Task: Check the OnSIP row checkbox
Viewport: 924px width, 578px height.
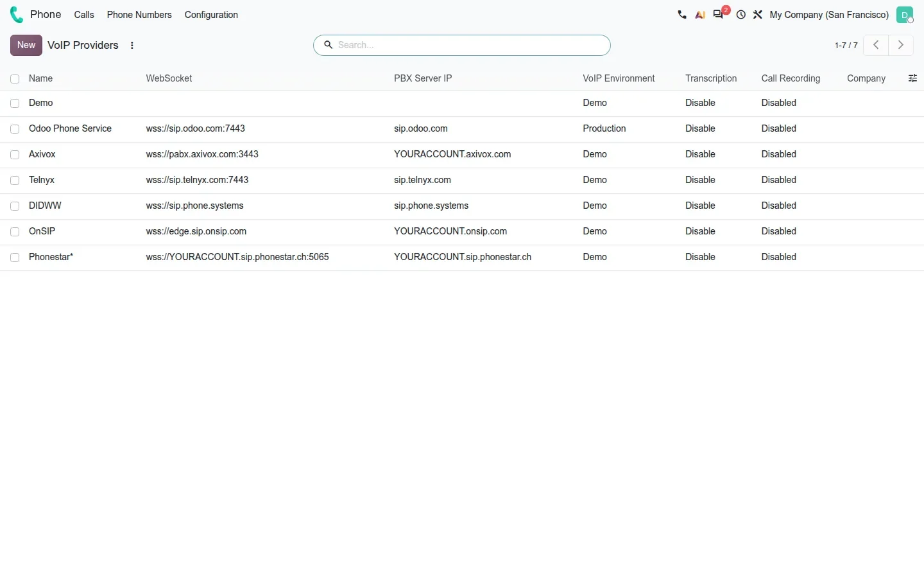Action: pyautogui.click(x=15, y=232)
